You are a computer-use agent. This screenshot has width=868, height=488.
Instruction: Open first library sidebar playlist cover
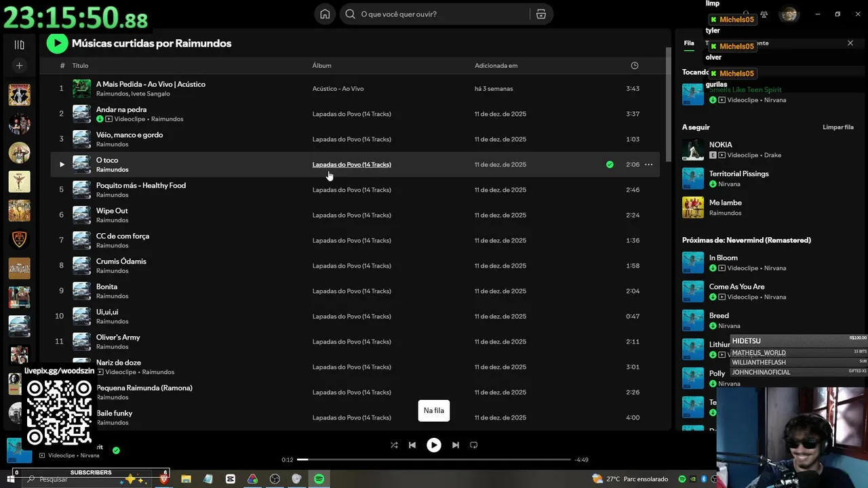coord(19,95)
